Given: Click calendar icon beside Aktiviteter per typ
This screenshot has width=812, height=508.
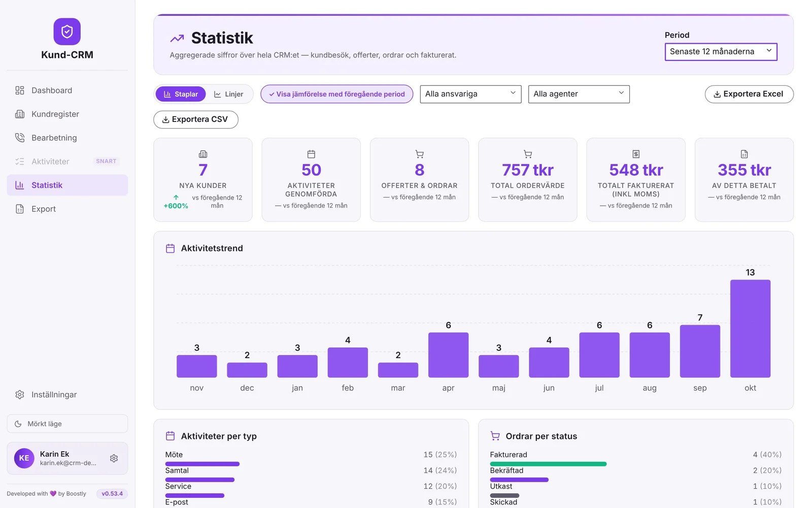Looking at the screenshot, I should click(x=171, y=436).
